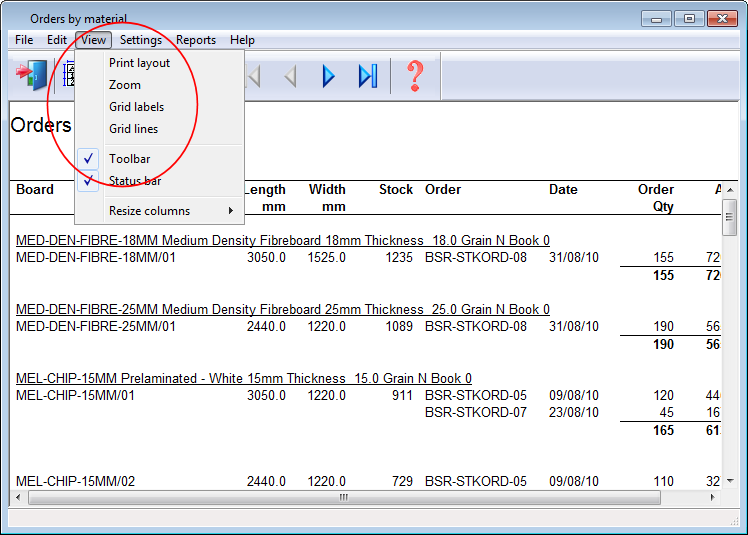Click stock value 1235
Screen dimensions: 748x535
pyautogui.click(x=399, y=258)
